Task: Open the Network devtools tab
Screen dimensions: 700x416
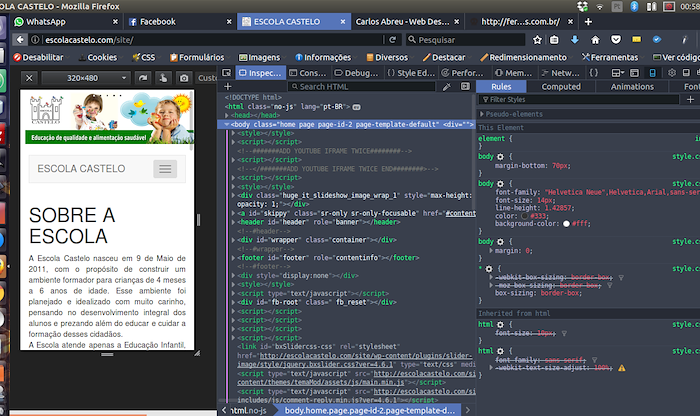Action: click(561, 73)
